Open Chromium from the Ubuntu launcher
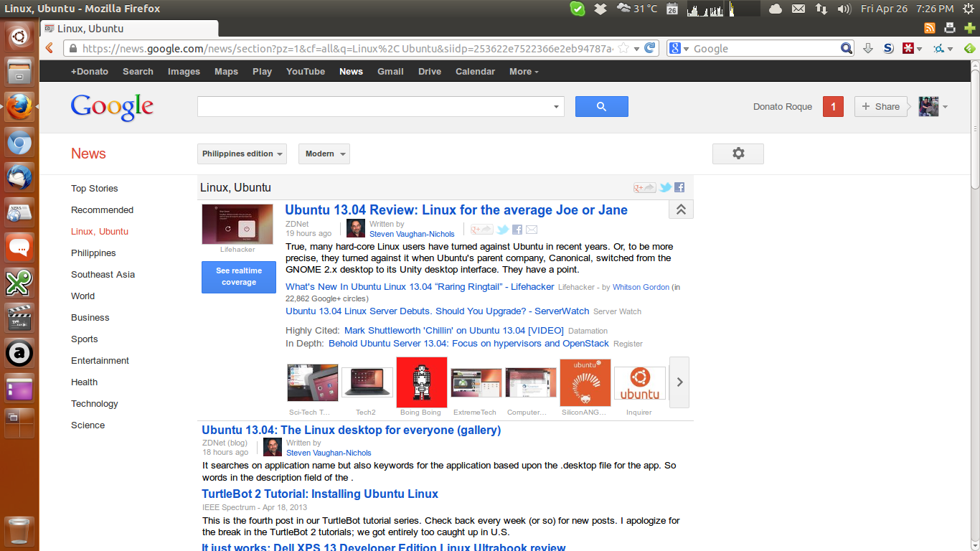Image resolution: width=980 pixels, height=551 pixels. [x=19, y=143]
